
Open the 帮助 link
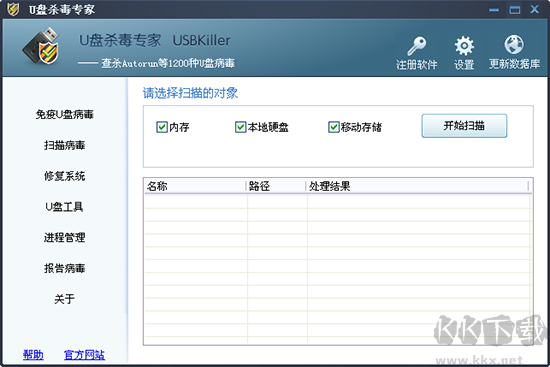(33, 355)
